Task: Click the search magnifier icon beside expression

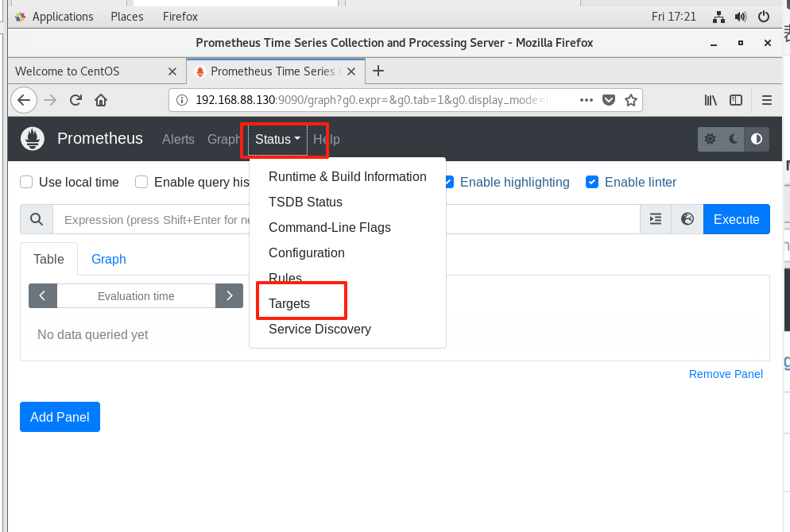Action: 37,219
